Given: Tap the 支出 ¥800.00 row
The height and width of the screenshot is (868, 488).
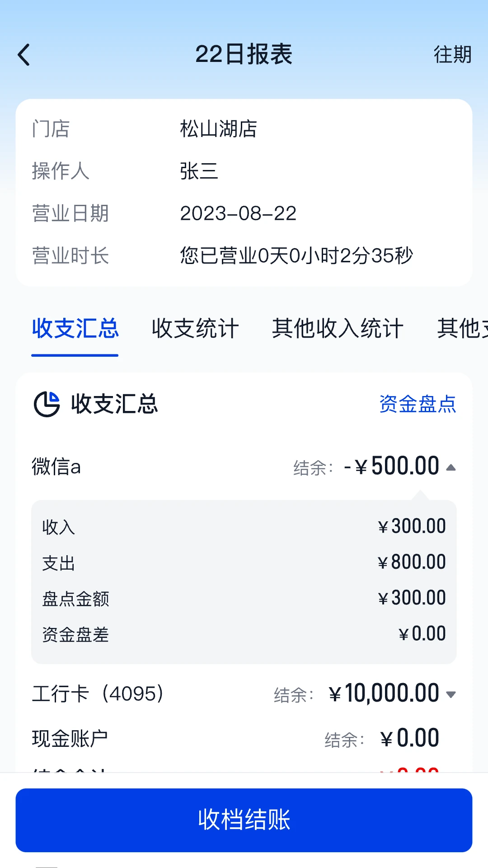Looking at the screenshot, I should (x=244, y=563).
